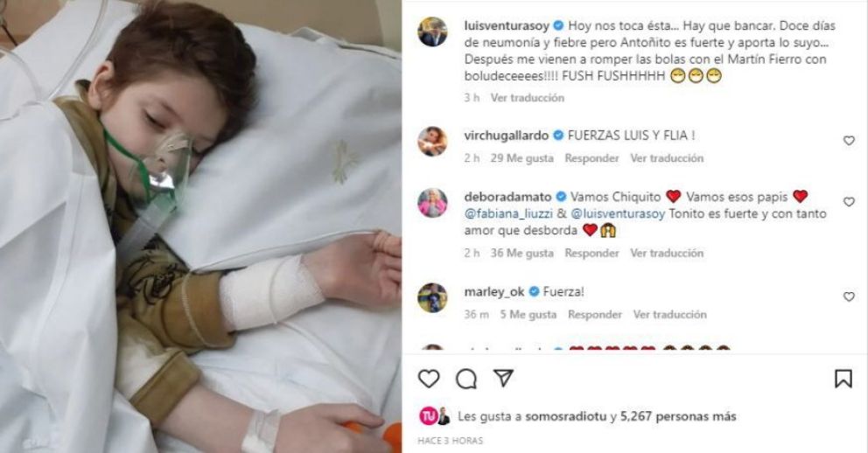868x453 pixels.
Task: Open deboradamato's profile avatar
Action: pyautogui.click(x=432, y=203)
